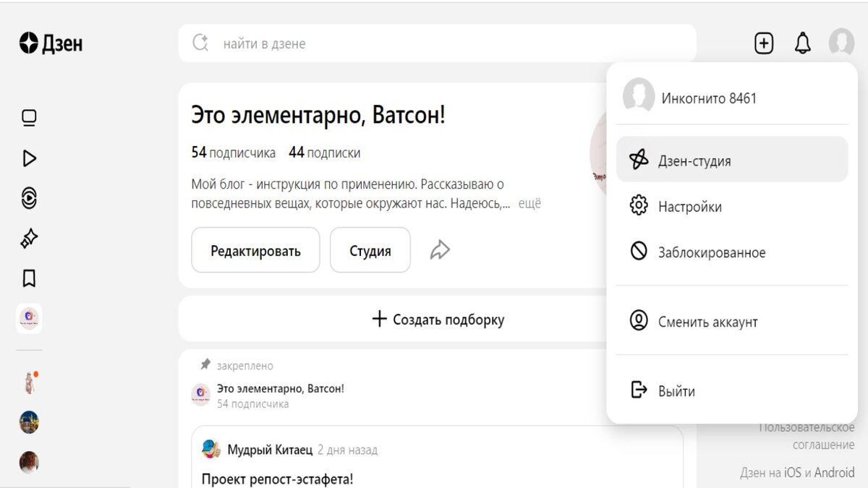Click the search icon in search bar
Screen dimensions: 868x488
[x=200, y=43]
